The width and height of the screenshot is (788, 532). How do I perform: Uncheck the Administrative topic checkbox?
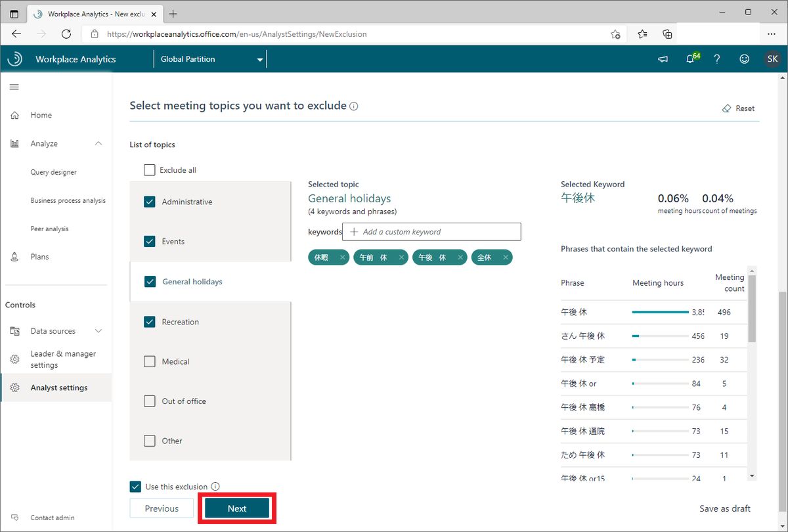[150, 202]
